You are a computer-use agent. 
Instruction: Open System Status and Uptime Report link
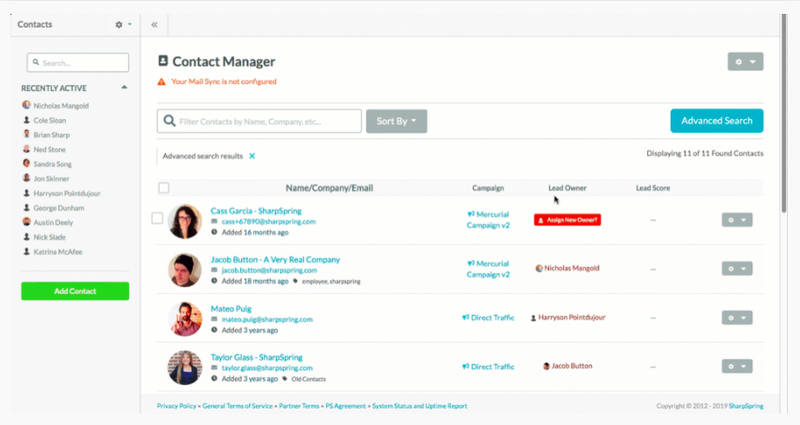tap(419, 406)
